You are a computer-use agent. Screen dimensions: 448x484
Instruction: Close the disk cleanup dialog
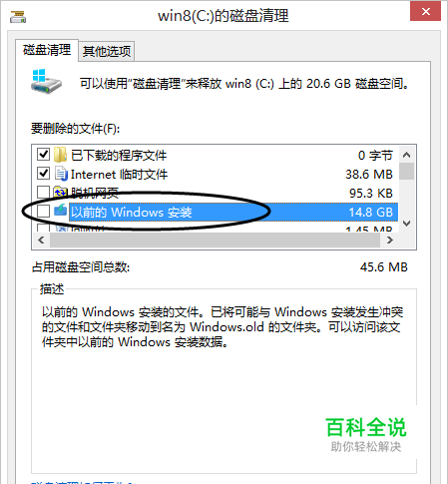pos(425,11)
